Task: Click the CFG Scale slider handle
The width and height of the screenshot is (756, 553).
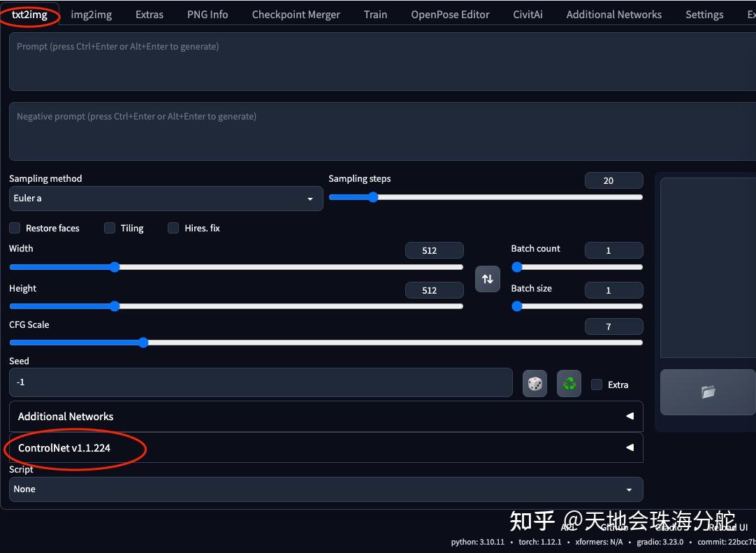Action: 143,343
